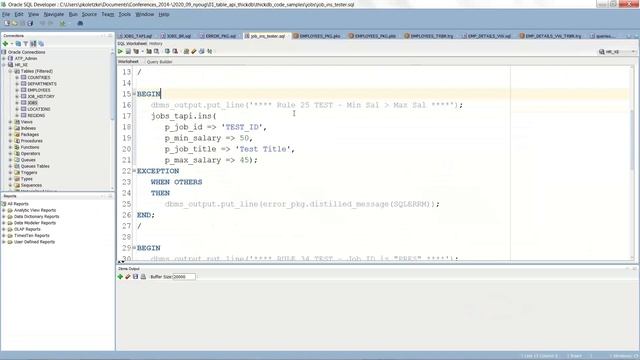The image size is (640, 360).
Task: Select the Functions node
Action: point(30,147)
